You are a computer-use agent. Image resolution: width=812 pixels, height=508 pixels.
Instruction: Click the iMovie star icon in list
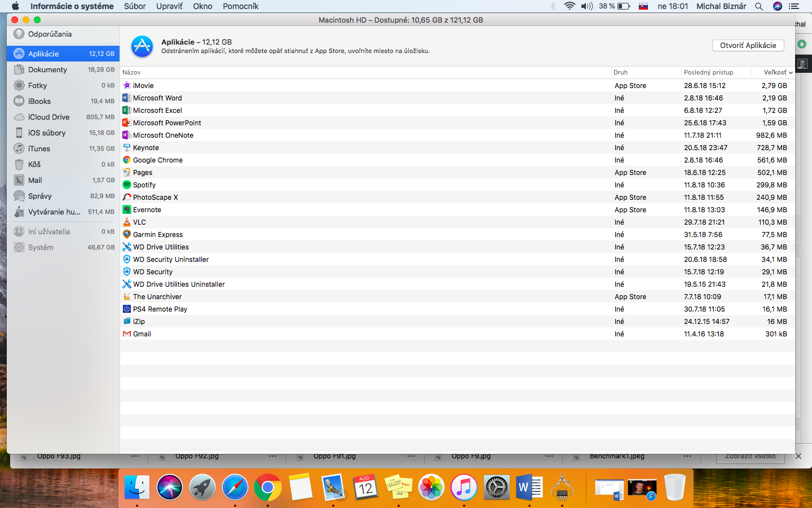tap(127, 85)
